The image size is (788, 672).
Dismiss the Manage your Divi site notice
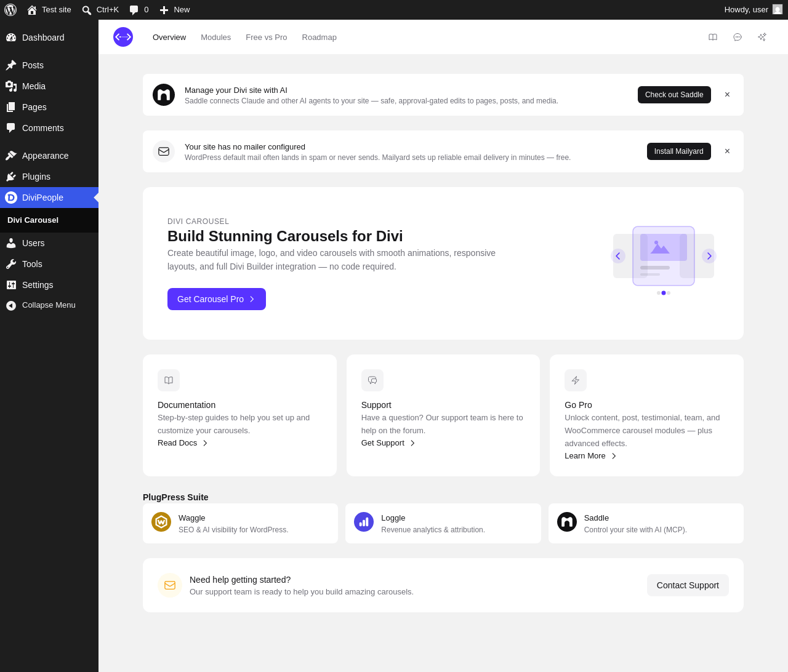click(727, 95)
